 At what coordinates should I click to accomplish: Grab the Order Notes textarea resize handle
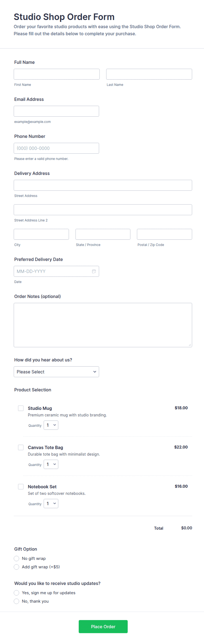190,345
